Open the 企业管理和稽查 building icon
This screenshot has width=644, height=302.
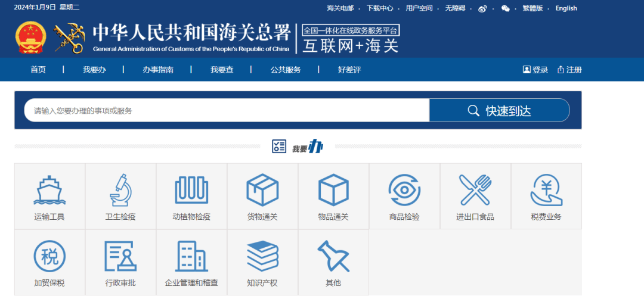191,256
